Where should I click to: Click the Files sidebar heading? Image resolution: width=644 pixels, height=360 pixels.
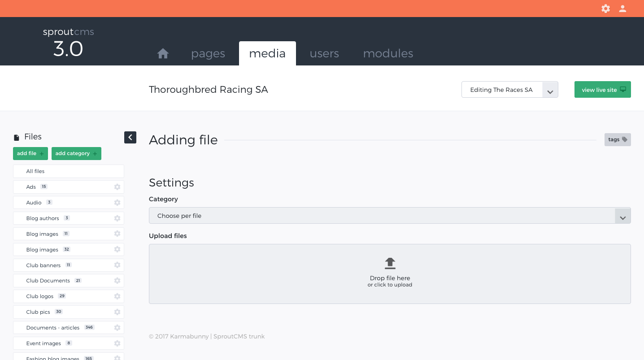pyautogui.click(x=33, y=137)
